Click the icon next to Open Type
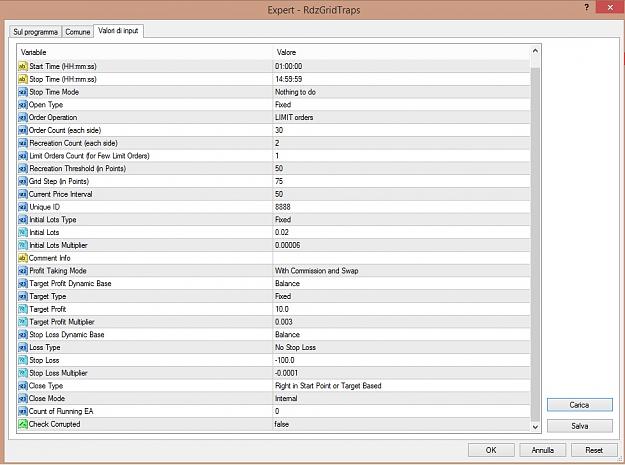625x465 pixels. (23, 104)
